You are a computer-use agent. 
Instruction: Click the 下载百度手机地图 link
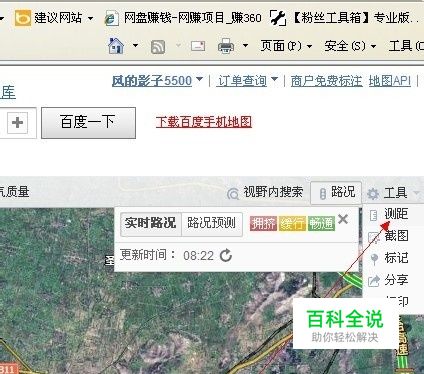coord(204,122)
